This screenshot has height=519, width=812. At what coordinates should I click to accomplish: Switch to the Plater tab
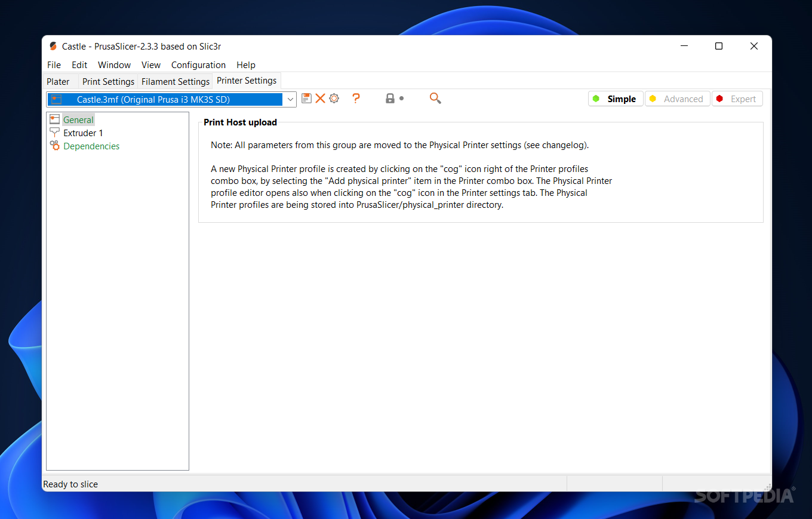59,82
